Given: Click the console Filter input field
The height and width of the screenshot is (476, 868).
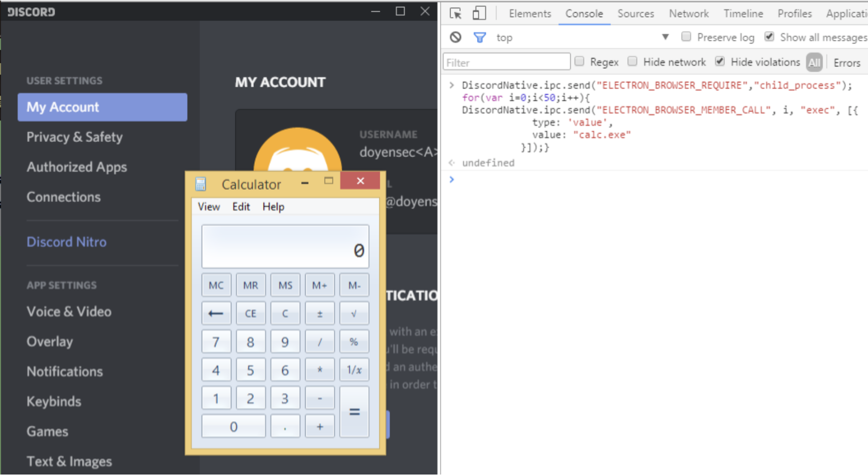Looking at the screenshot, I should click(507, 62).
